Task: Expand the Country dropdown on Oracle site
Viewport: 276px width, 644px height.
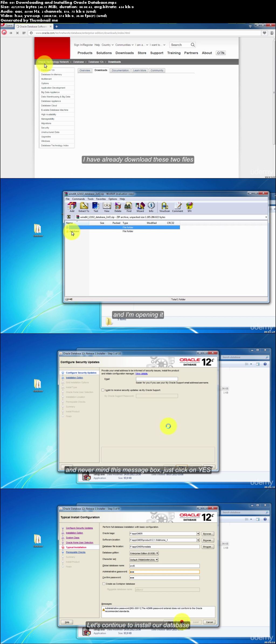Action: [x=108, y=45]
